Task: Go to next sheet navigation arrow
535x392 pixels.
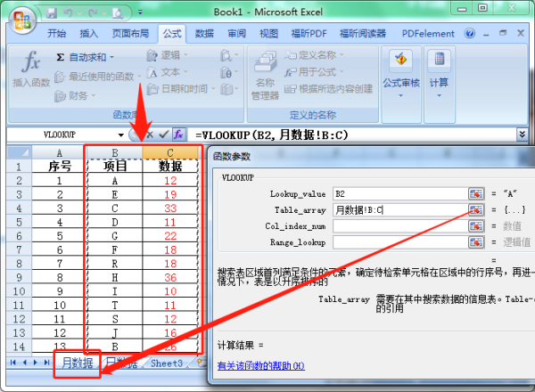Action: (36, 363)
